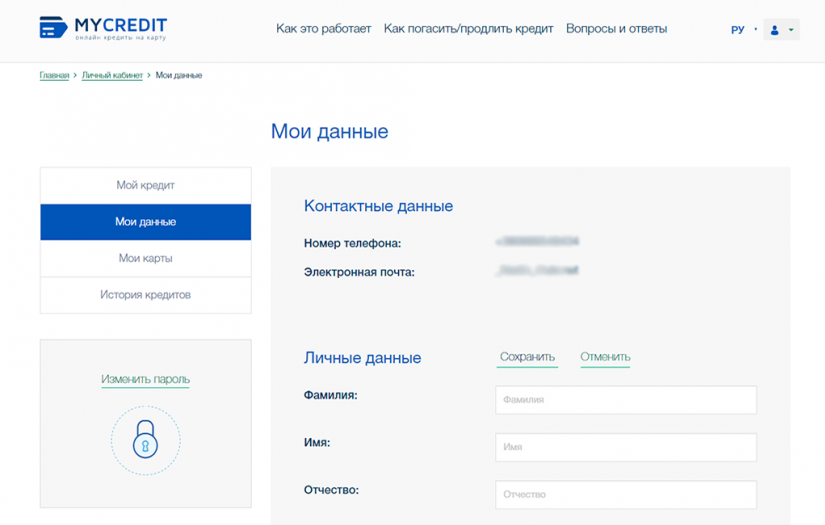Click the MyCredit logo
This screenshot has height=525, width=825.
[x=103, y=28]
